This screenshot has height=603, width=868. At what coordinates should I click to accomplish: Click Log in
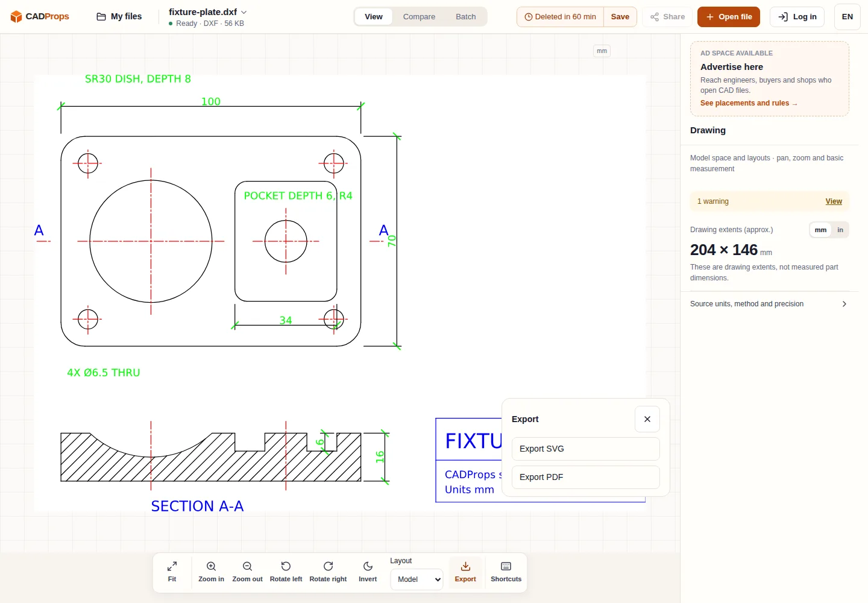tap(797, 16)
